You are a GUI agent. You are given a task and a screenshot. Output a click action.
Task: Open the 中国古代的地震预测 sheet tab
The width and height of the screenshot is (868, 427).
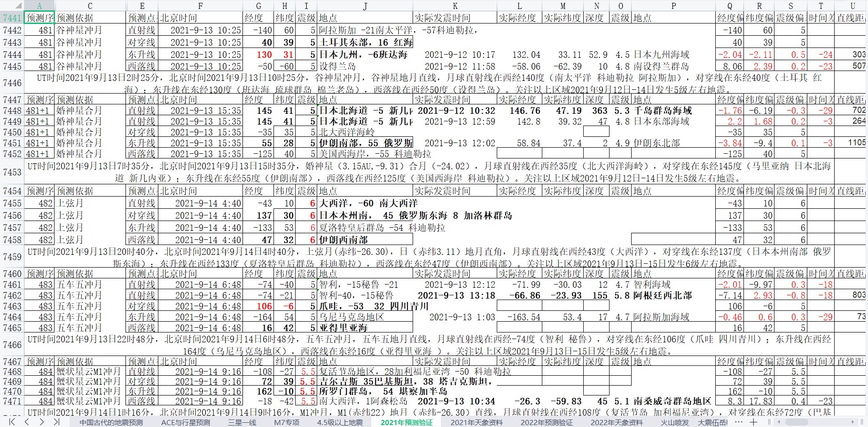(x=111, y=422)
